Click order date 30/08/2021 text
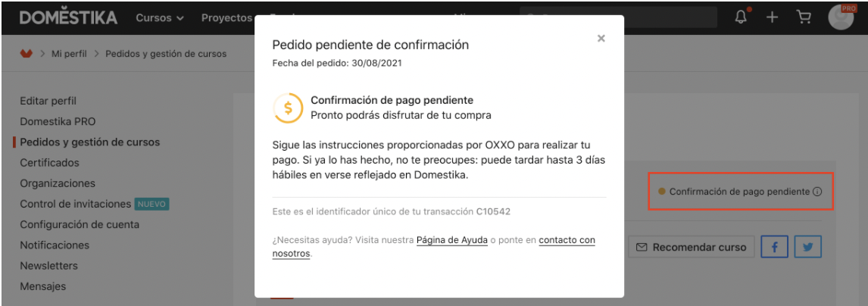Screen dimensions: 868x306 pos(376,63)
